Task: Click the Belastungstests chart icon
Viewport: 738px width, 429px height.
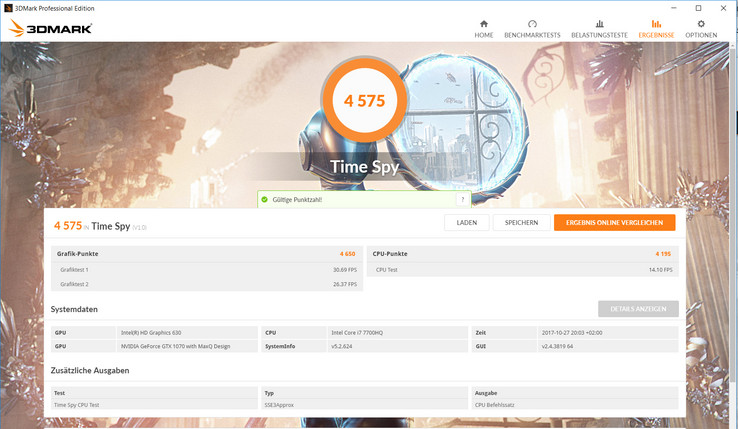Action: [x=599, y=24]
